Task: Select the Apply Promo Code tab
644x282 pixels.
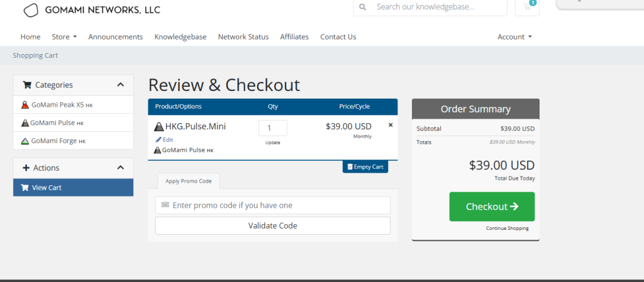Action: point(189,181)
